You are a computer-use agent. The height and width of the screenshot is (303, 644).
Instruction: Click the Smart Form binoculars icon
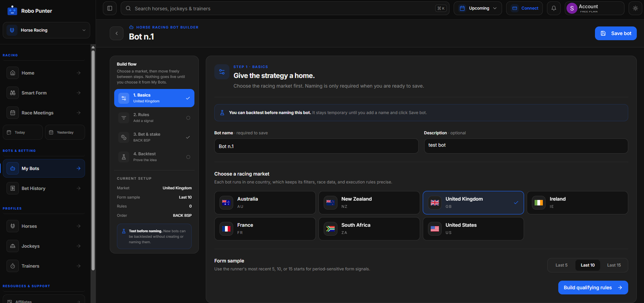pyautogui.click(x=13, y=93)
